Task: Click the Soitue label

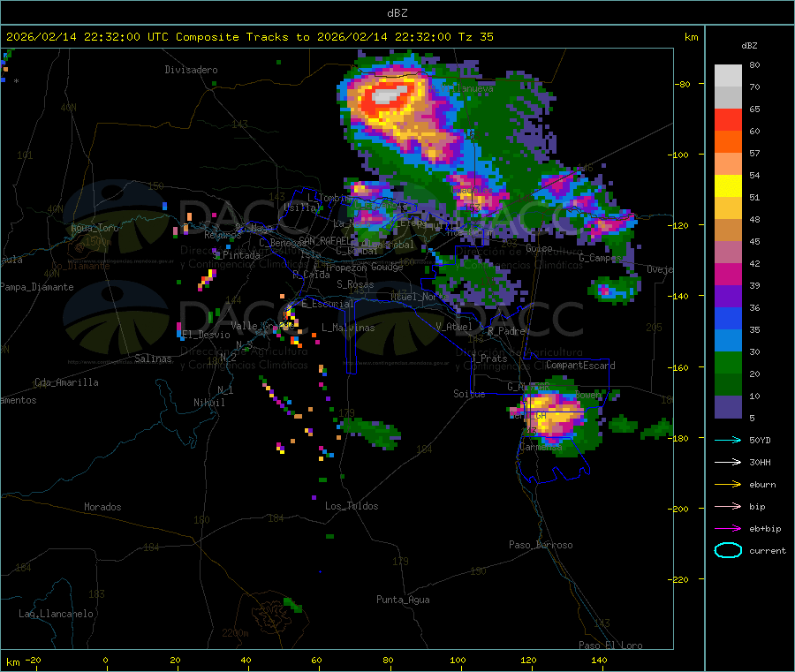Action: (x=469, y=394)
